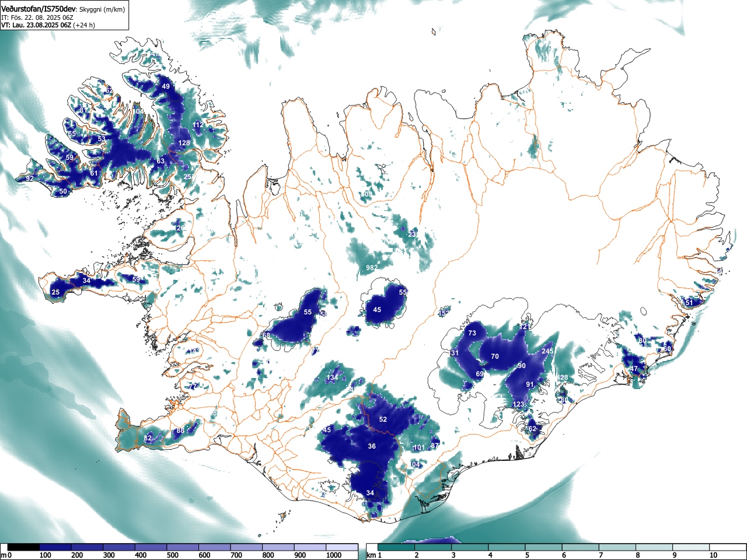Select the dark navy 100–200 m swatch
This screenshot has height=560, width=747.
[x=55, y=547]
